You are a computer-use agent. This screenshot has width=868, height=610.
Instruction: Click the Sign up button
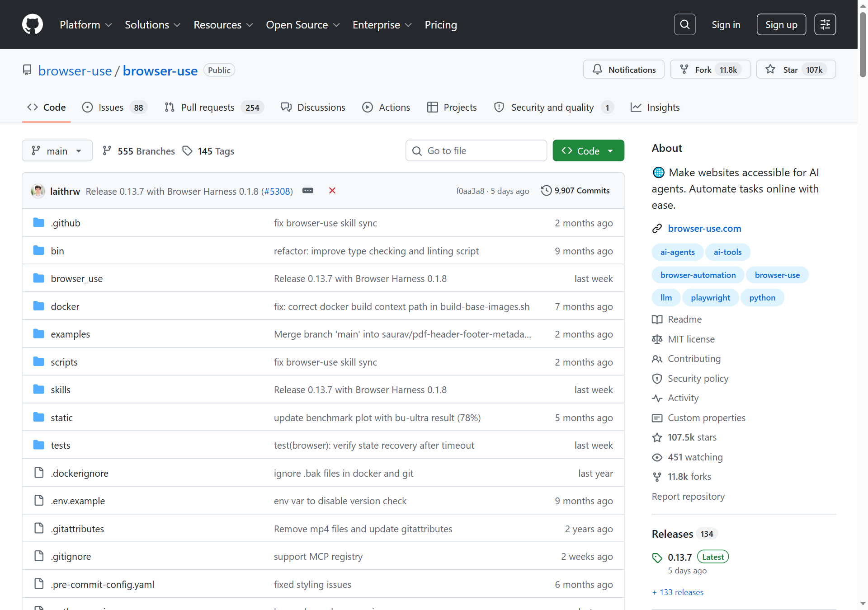click(x=781, y=25)
